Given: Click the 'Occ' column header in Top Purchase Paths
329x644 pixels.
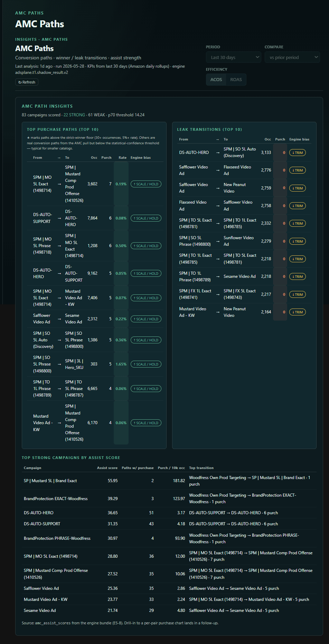Looking at the screenshot, I should 94,158.
